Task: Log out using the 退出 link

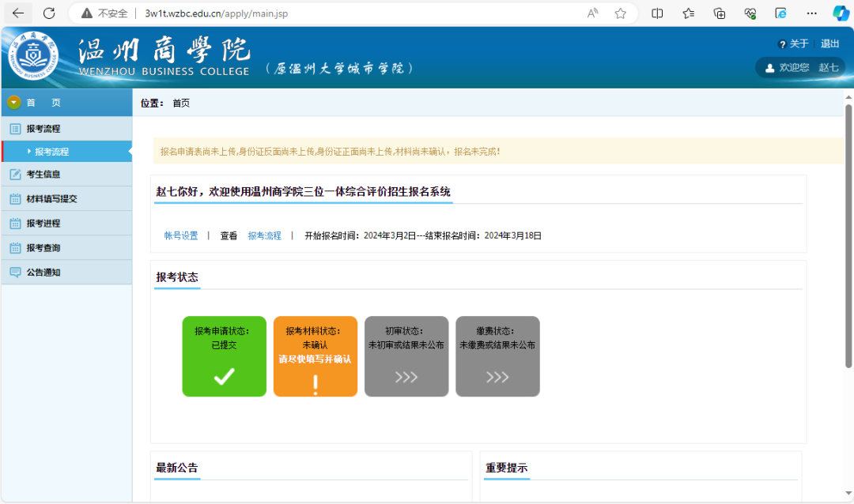Action: pyautogui.click(x=829, y=44)
